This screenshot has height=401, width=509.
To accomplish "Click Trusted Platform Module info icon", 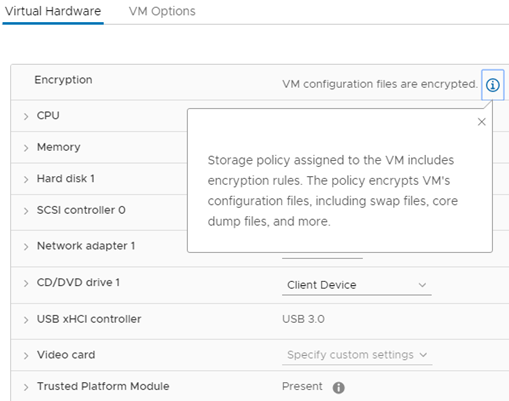I will [338, 387].
